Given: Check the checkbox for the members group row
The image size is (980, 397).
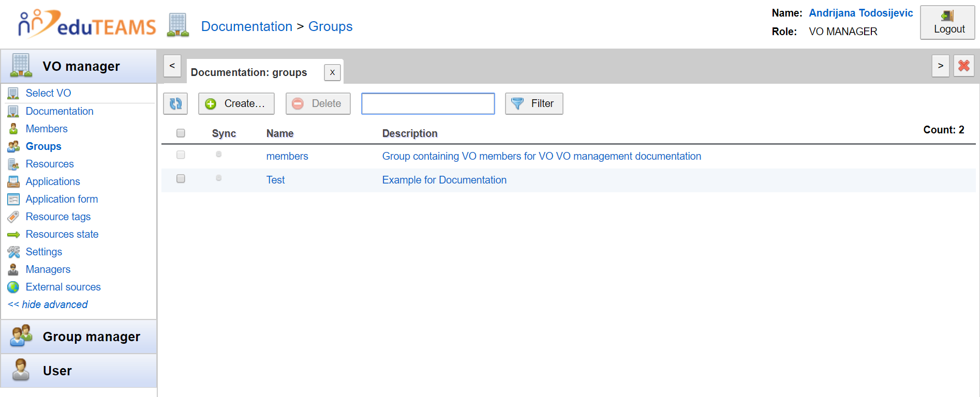Looking at the screenshot, I should pyautogui.click(x=181, y=155).
